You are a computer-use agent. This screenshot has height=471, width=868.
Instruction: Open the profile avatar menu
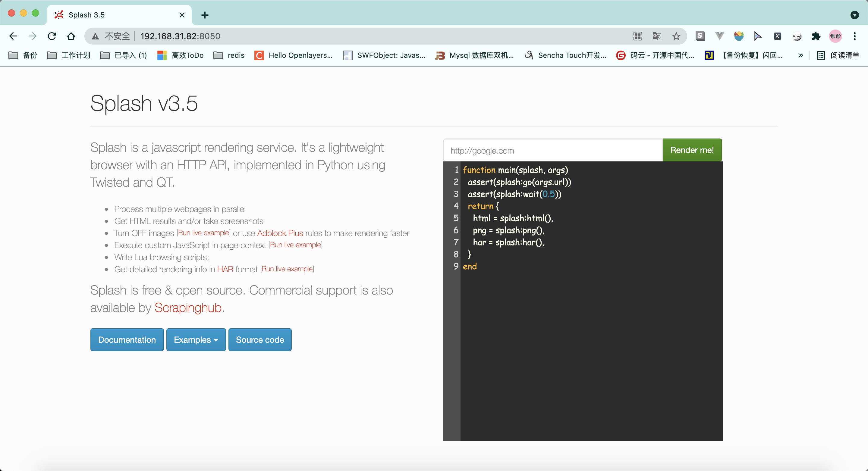(835, 36)
